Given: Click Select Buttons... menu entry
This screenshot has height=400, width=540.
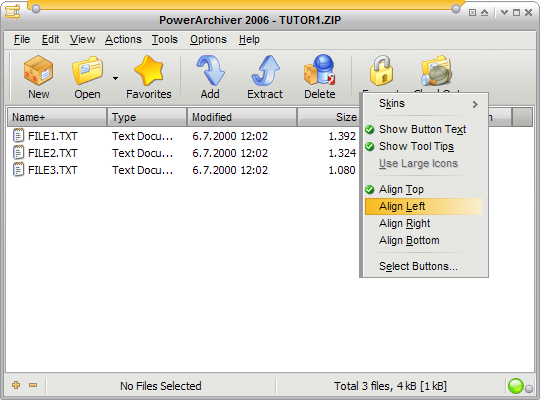Looking at the screenshot, I should [423, 266].
